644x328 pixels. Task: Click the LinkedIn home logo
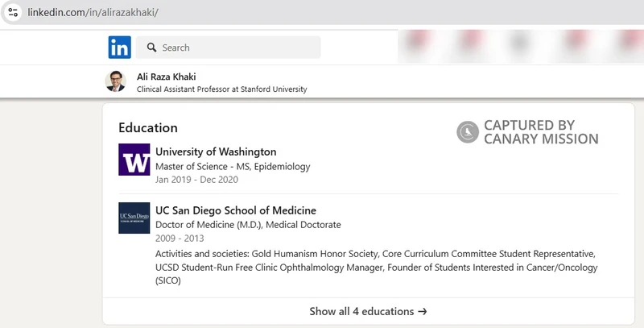(x=119, y=48)
